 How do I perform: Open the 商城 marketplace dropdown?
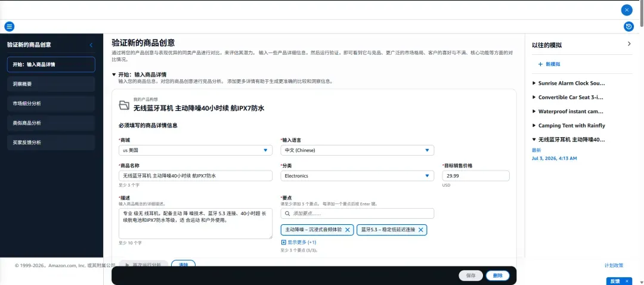[x=196, y=150]
